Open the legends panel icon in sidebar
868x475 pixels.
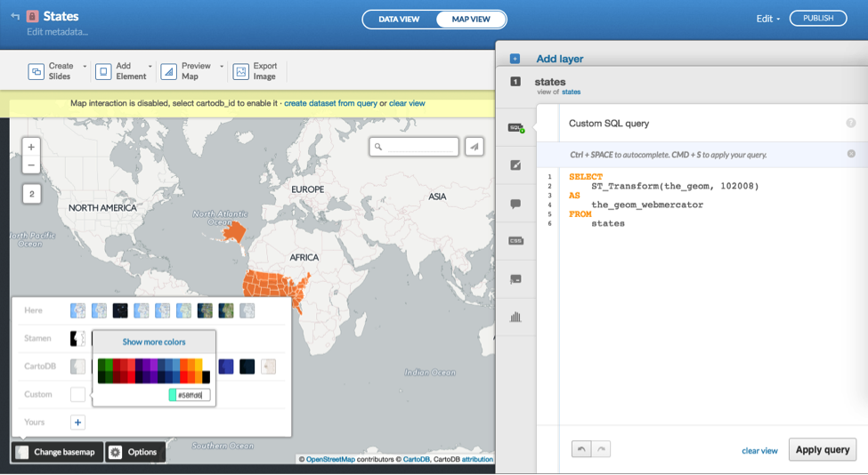point(516,279)
